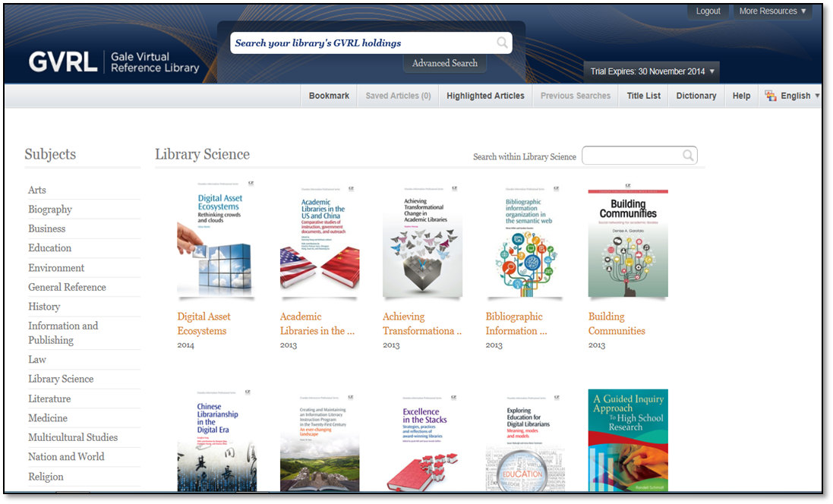Screen dimensions: 833x504
Task: Open the Help menu item
Action: (741, 96)
